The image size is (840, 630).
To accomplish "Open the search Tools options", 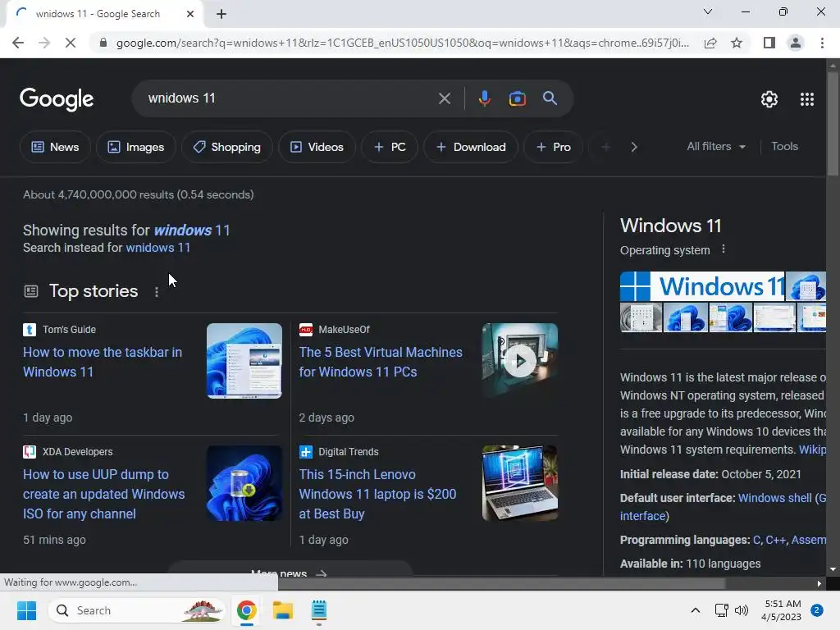I will click(x=784, y=146).
